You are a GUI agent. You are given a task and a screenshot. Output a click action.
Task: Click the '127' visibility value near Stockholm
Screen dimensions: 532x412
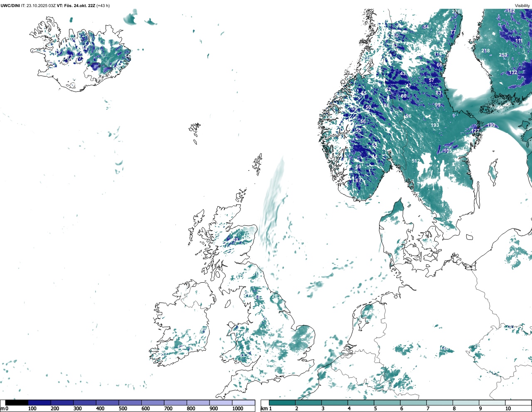coord(475,131)
